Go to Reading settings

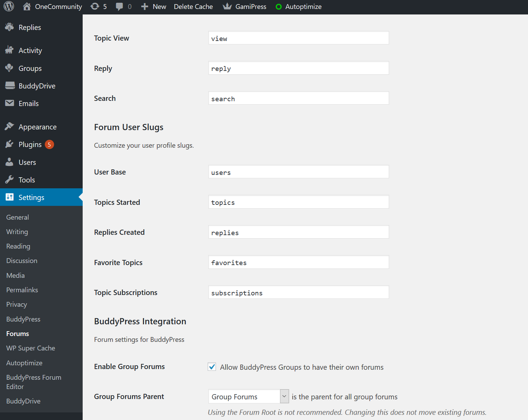pos(18,246)
